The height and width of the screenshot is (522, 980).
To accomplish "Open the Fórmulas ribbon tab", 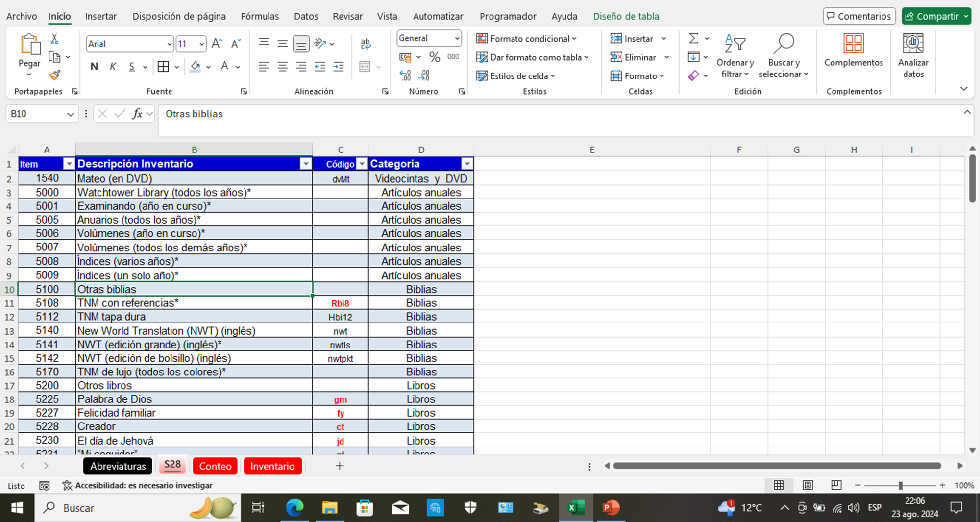I will (260, 16).
